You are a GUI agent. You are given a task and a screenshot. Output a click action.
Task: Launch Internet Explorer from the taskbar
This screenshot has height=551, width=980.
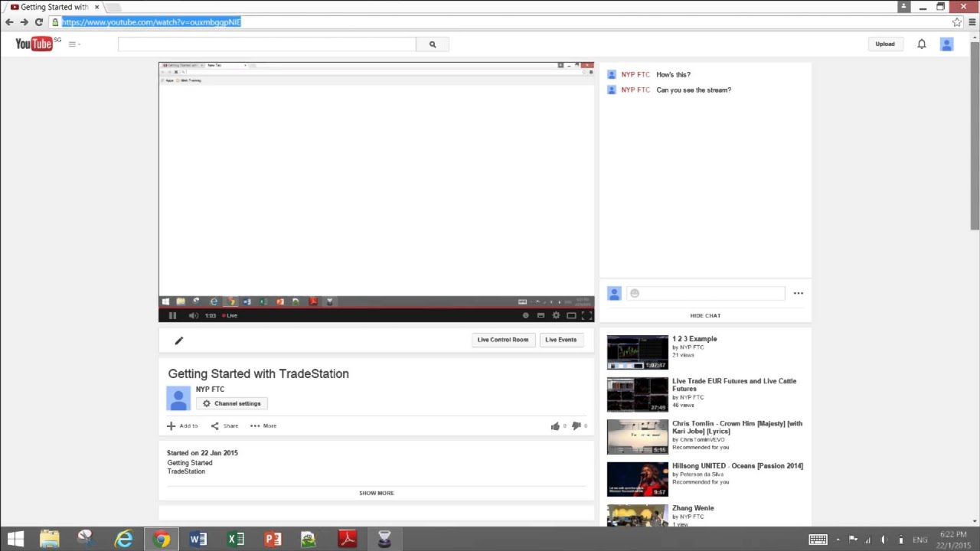123,540
